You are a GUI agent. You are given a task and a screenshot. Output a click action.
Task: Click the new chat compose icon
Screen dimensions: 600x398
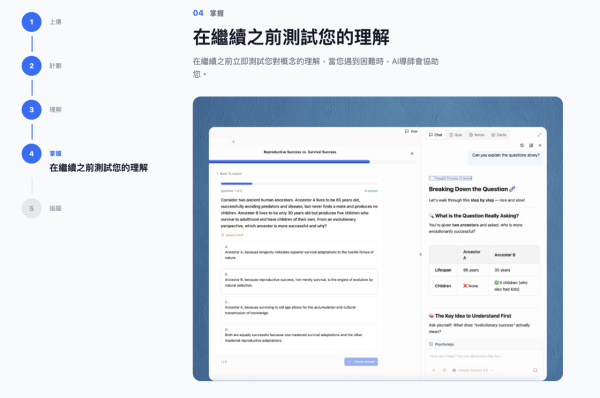click(531, 145)
